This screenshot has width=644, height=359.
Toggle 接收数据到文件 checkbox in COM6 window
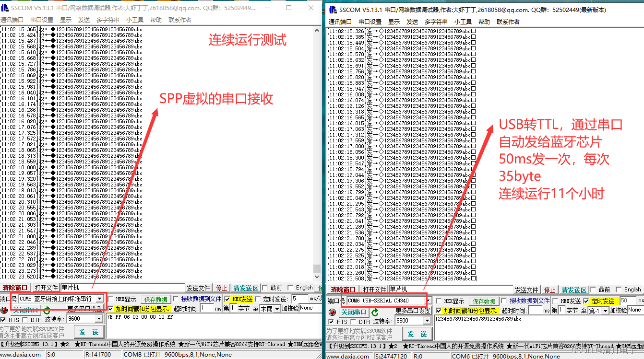504,301
